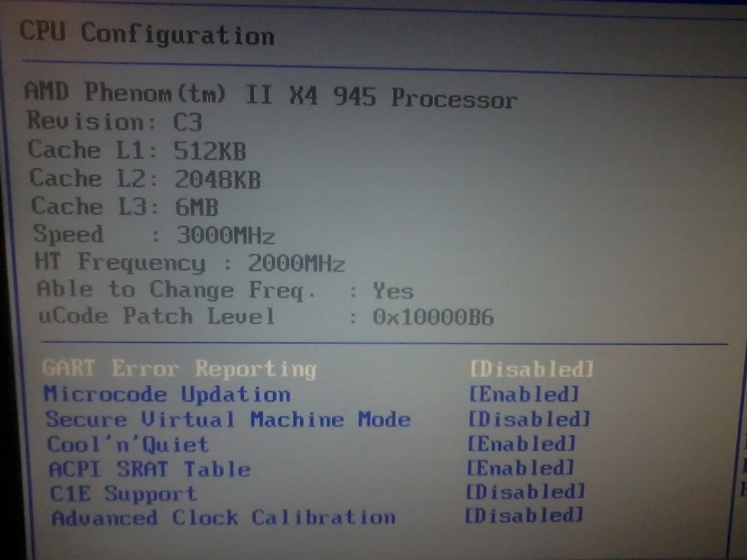Screen dimensions: 747x560
Task: Change Secure Virtual Machine Mode [Disabled] value
Action: coord(529,419)
